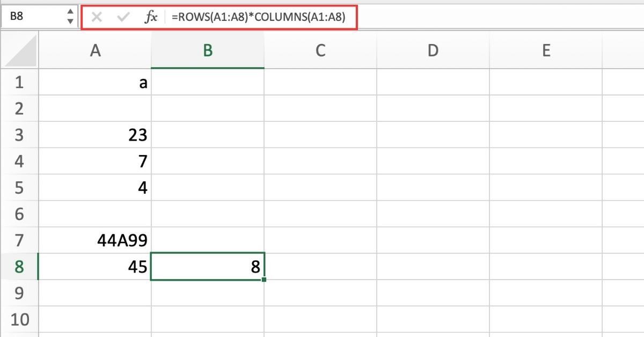The height and width of the screenshot is (337, 644).
Task: Select cell A1 containing the letter a
Action: point(95,82)
